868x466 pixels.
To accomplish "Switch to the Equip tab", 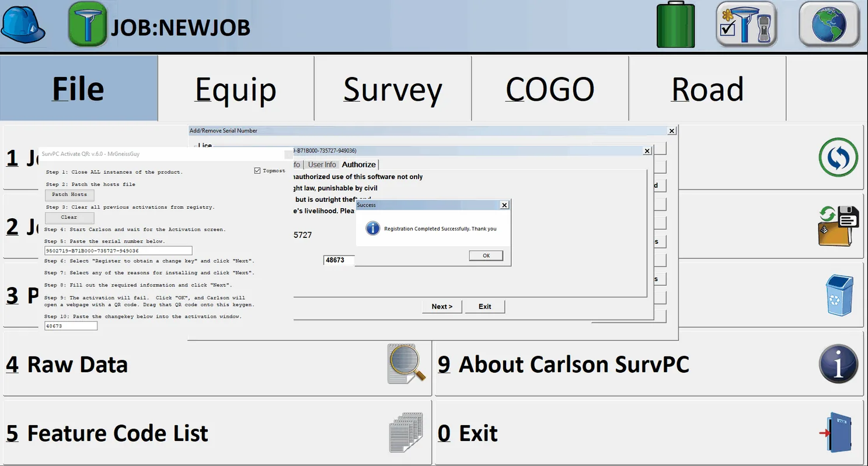I will click(x=236, y=89).
